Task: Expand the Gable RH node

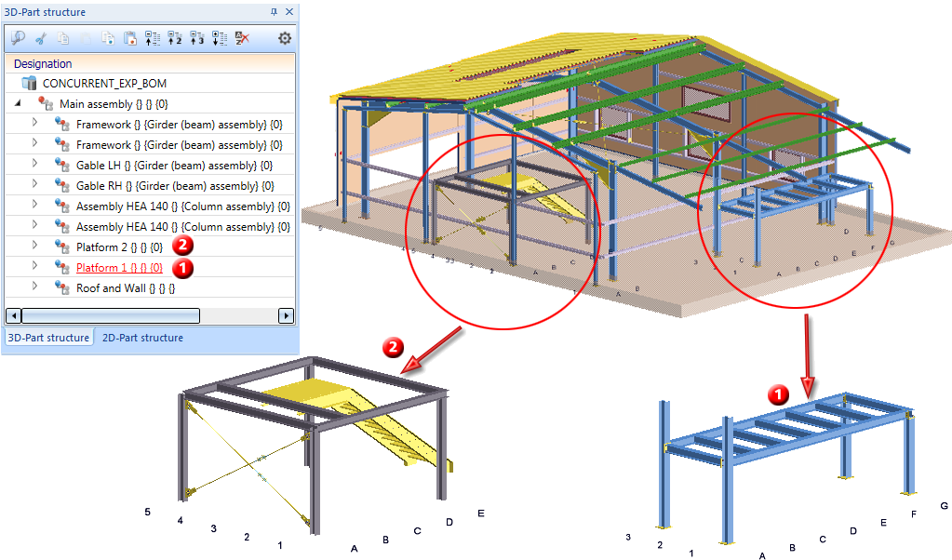Action: click(x=34, y=184)
